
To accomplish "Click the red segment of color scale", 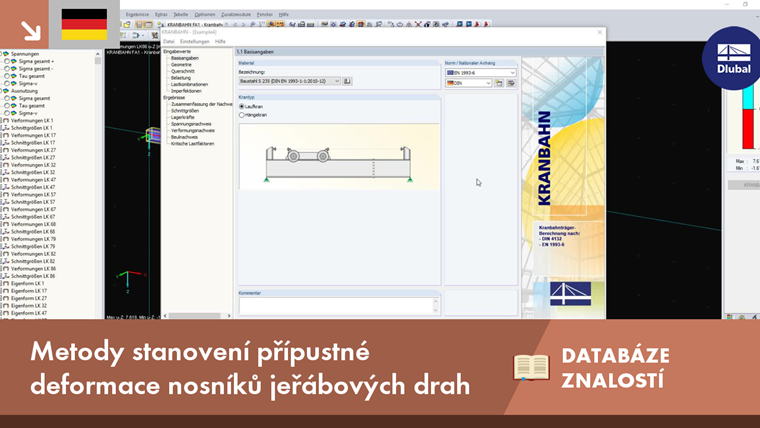I will pyautogui.click(x=748, y=129).
